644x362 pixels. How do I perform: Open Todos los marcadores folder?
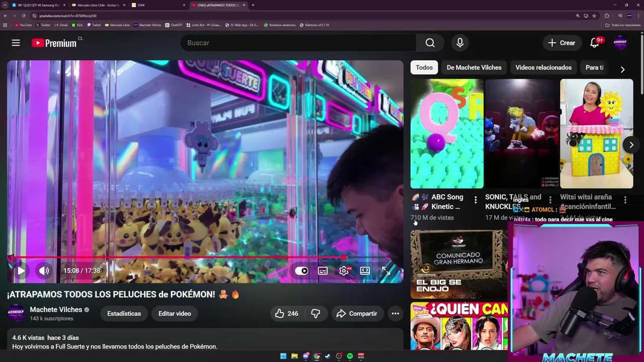[x=623, y=25]
